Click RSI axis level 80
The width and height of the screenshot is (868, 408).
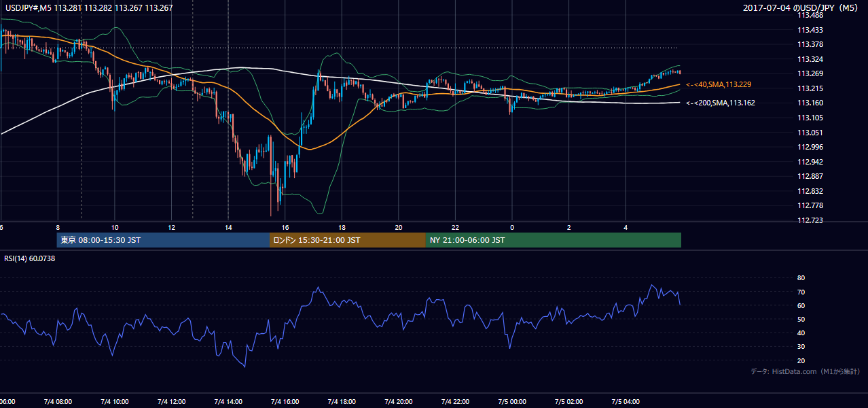click(801, 278)
